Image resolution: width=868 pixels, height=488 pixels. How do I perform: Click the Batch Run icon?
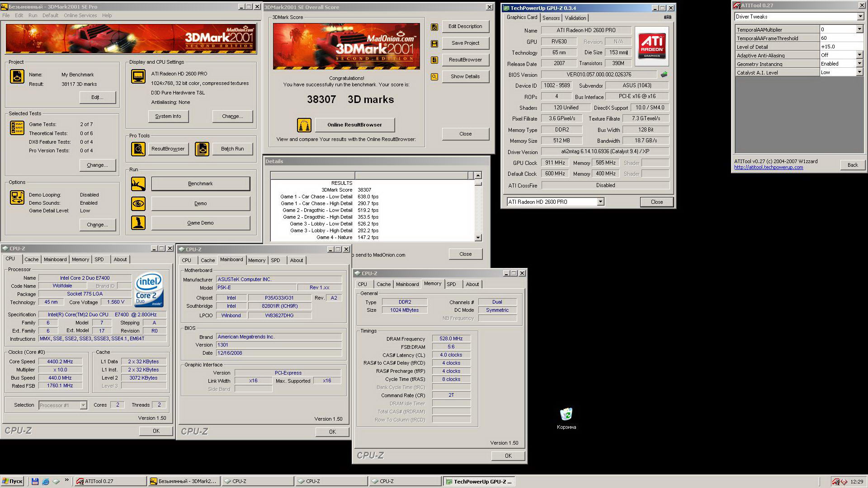pyautogui.click(x=202, y=149)
